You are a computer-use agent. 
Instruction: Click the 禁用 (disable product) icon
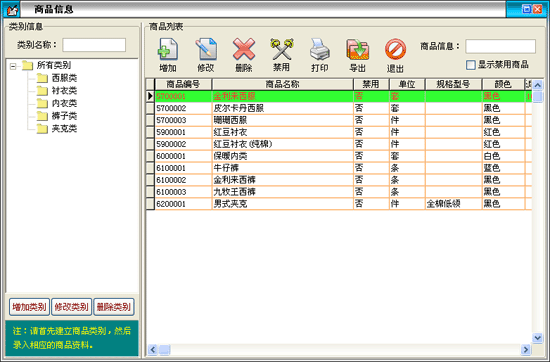tap(281, 50)
